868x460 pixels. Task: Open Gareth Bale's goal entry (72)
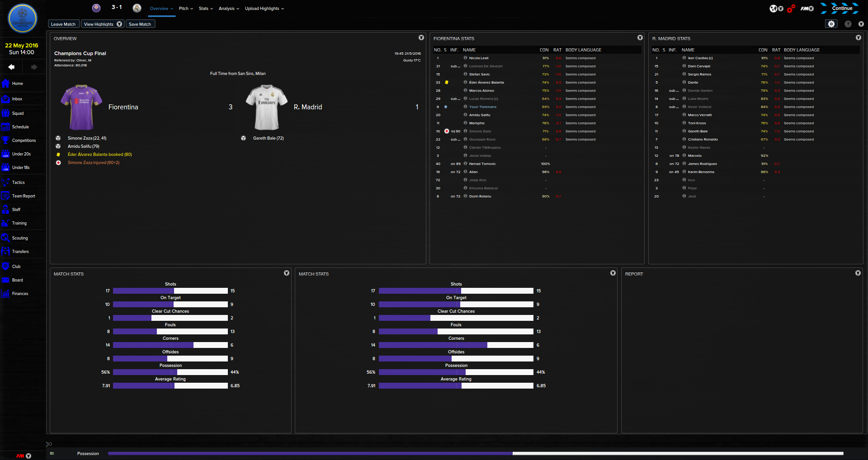(268, 138)
